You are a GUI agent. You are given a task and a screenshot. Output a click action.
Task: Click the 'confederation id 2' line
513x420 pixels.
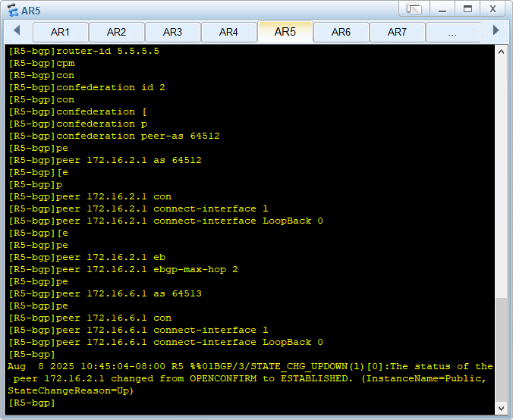(x=87, y=88)
